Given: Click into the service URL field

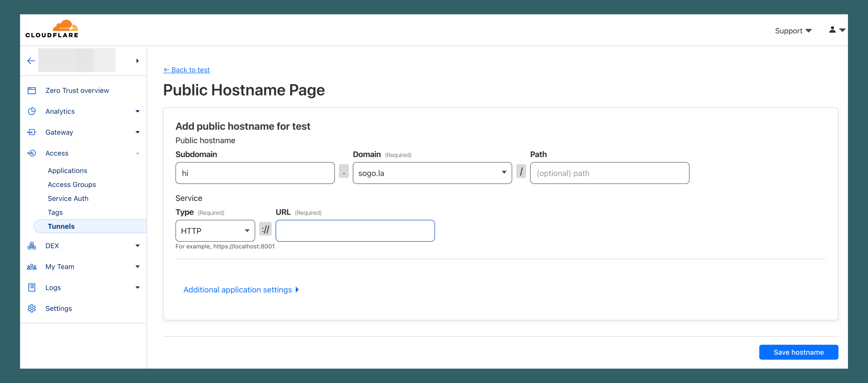Looking at the screenshot, I should [x=355, y=231].
